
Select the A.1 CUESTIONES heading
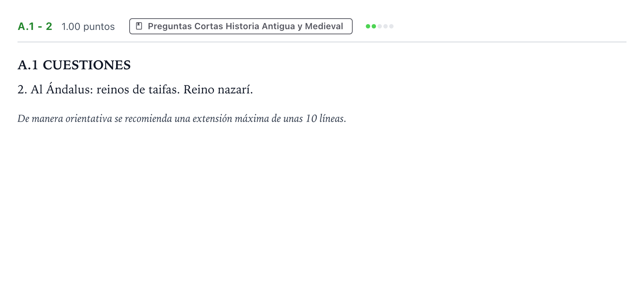(x=74, y=65)
